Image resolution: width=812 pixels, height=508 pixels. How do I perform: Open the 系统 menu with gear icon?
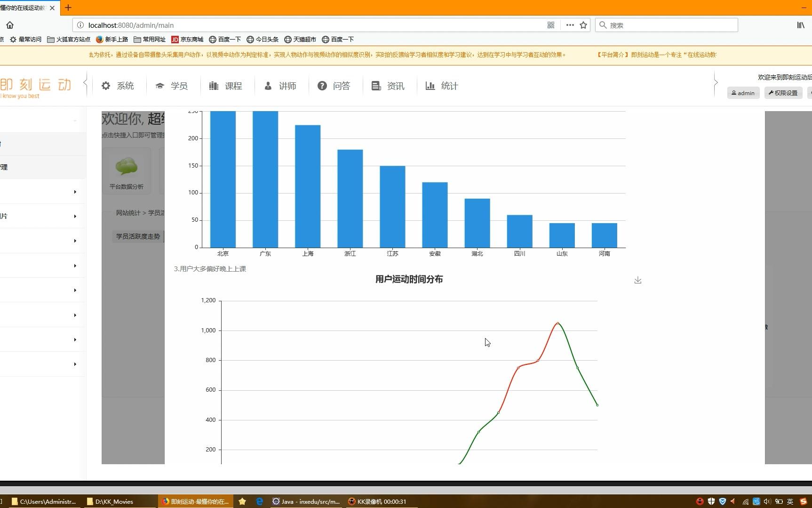point(118,86)
